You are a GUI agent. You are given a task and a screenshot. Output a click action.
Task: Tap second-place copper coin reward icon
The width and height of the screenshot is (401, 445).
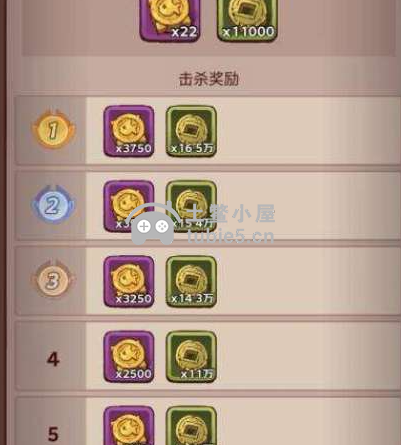191,206
